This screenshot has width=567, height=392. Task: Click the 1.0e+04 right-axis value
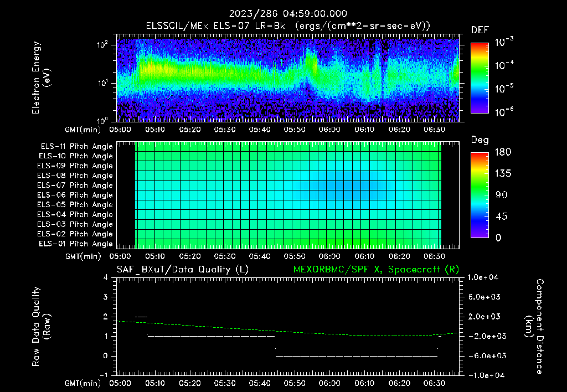pos(483,277)
